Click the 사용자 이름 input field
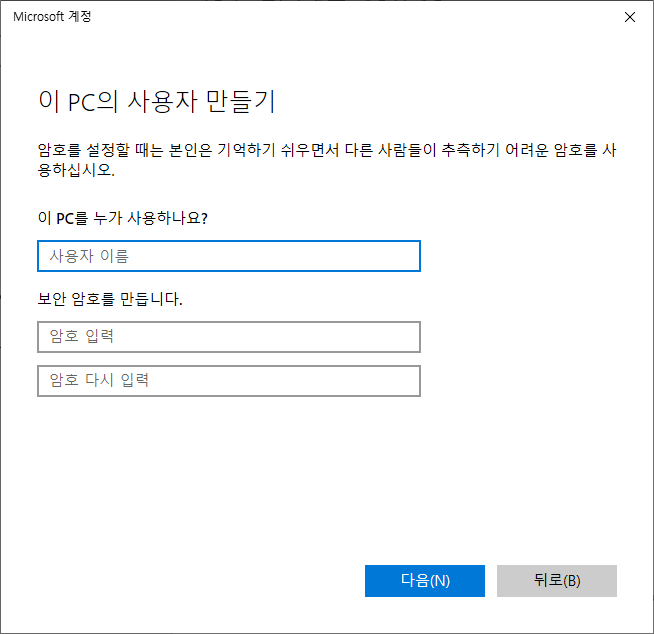The width and height of the screenshot is (654, 634). click(229, 256)
